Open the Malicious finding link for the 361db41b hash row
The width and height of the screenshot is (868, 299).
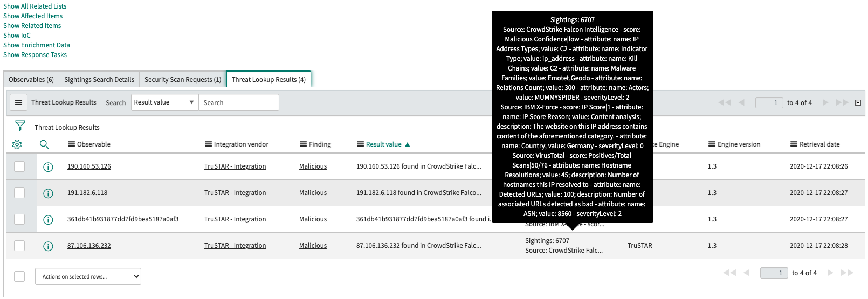tap(313, 219)
